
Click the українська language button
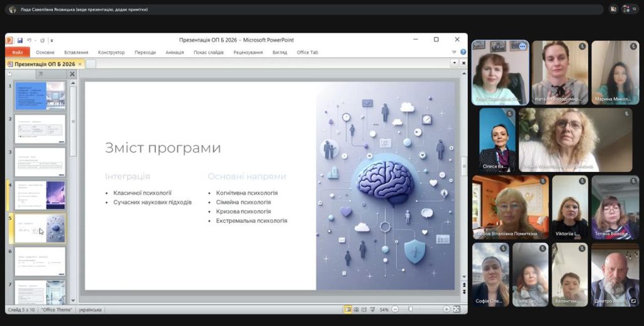tap(90, 310)
